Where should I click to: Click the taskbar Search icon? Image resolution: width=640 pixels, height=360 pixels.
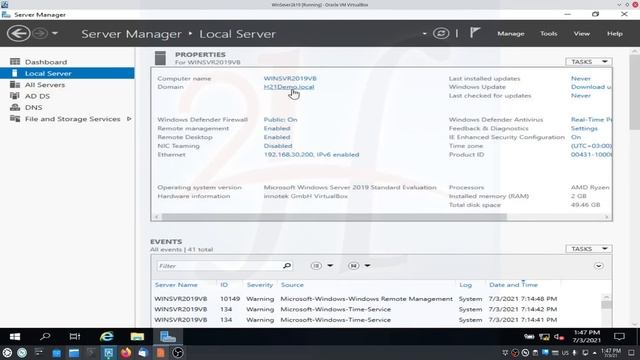coord(45,337)
